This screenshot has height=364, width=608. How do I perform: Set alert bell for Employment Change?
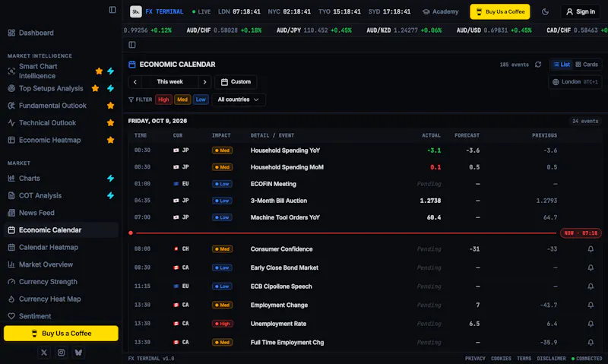591,305
